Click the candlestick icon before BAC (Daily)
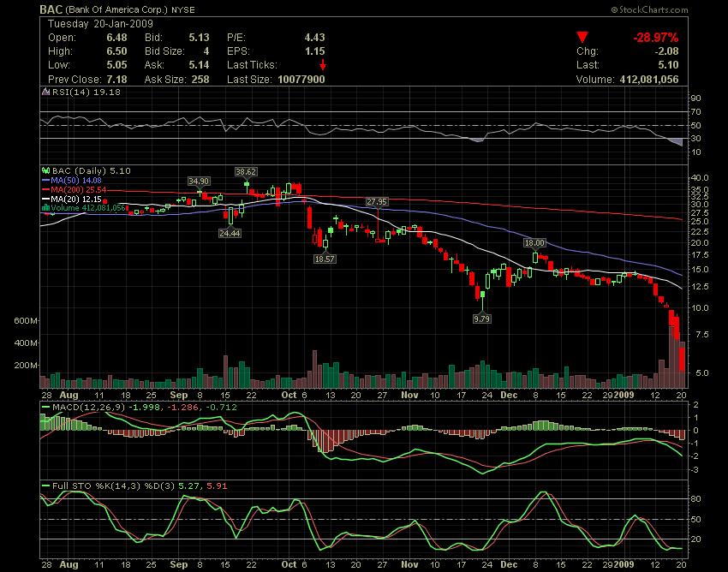This screenshot has width=728, height=572. tap(45, 171)
